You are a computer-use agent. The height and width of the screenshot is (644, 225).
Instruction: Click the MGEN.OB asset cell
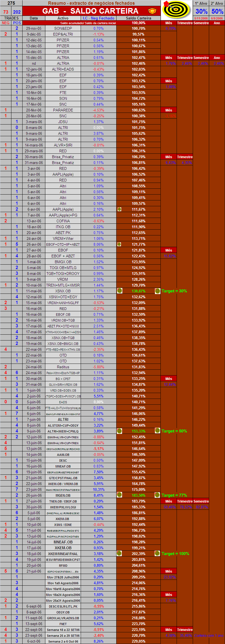point(63,495)
